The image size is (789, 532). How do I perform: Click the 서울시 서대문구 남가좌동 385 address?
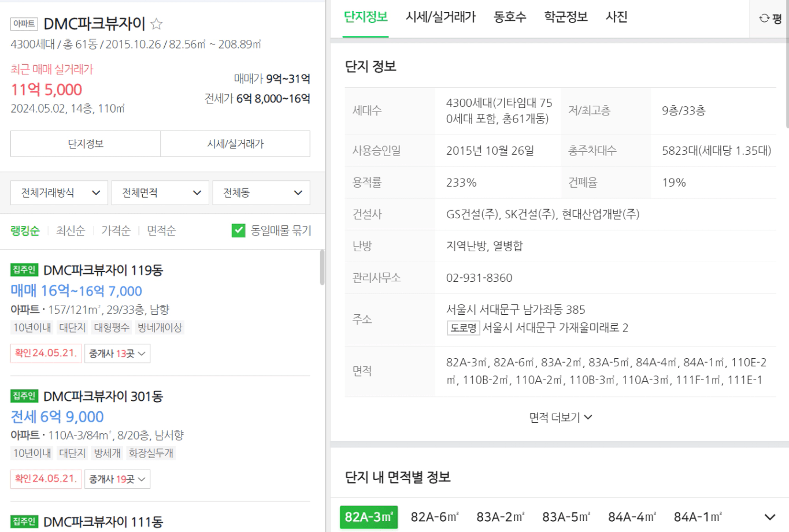pyautogui.click(x=516, y=310)
